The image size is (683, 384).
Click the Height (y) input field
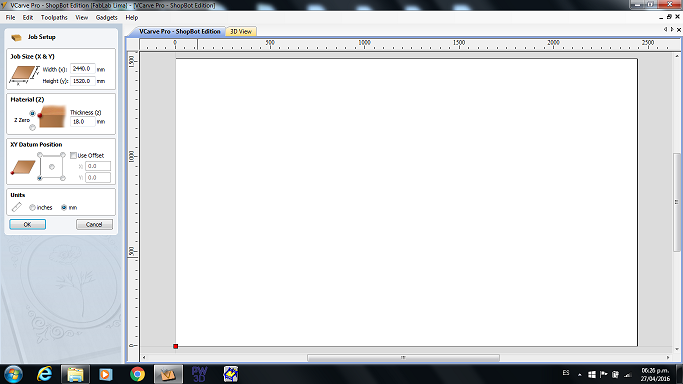point(82,81)
